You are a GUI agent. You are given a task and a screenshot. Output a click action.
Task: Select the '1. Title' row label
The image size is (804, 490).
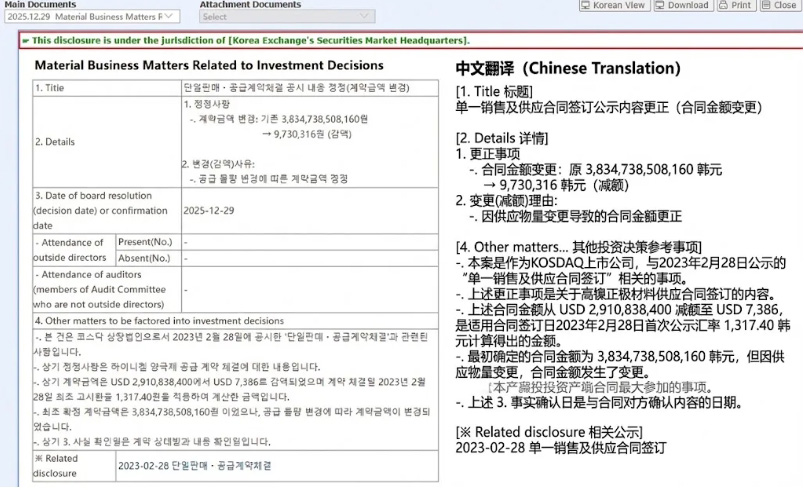(x=55, y=87)
